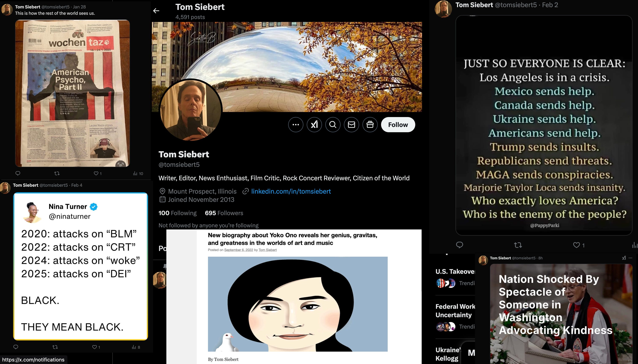Click the Feb 4 timestamp on the Nina Turner tweet
The width and height of the screenshot is (638, 364).
[77, 185]
